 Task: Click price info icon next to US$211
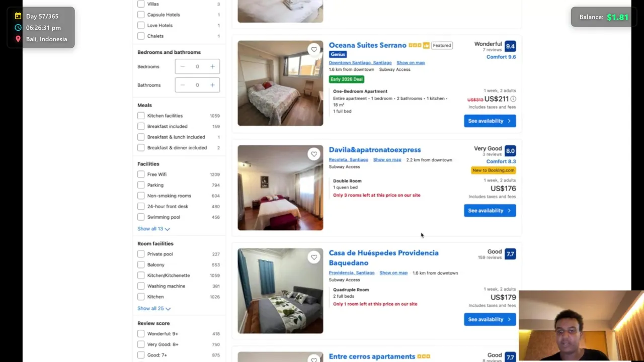pos(513,99)
